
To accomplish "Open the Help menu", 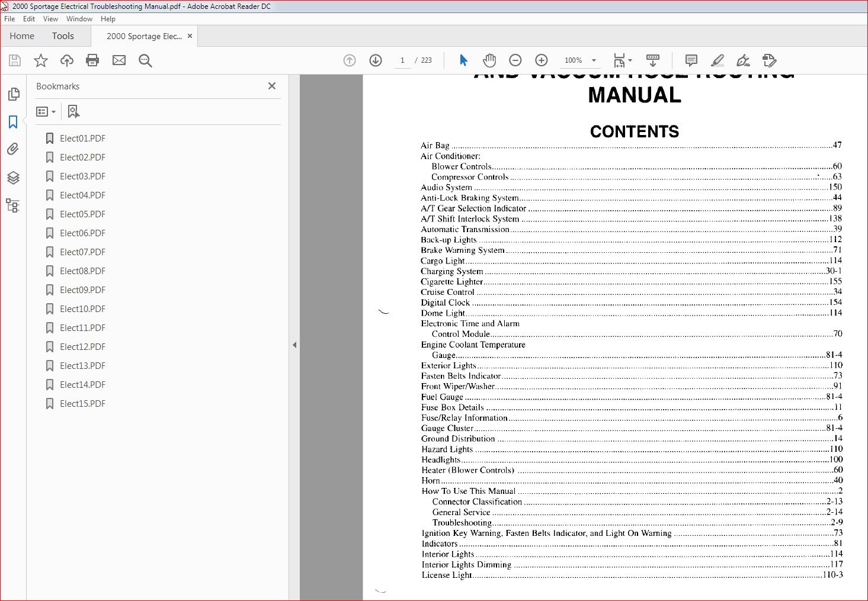I will [108, 19].
